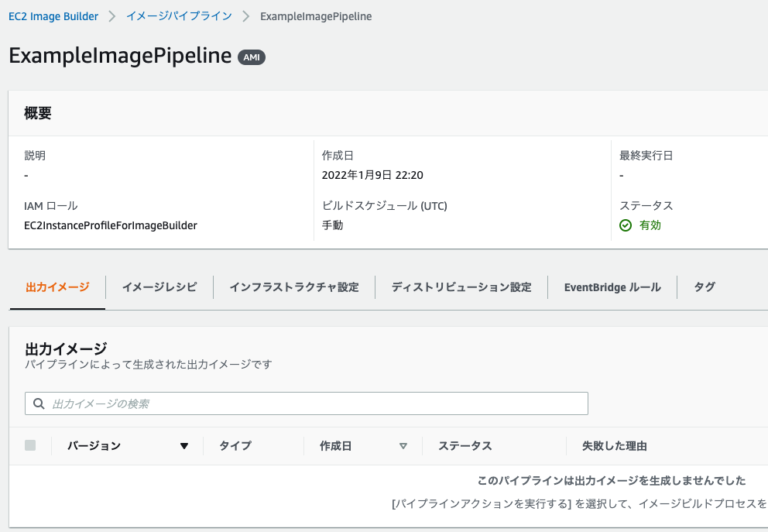
Task: Switch to the タグ tab
Action: coord(705,287)
